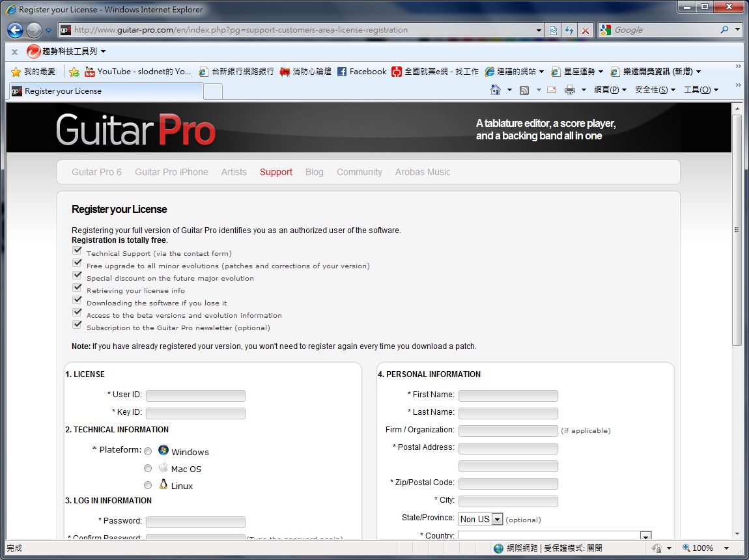Click the Guitar Pro logo
The height and width of the screenshot is (560, 749).
[x=135, y=130]
